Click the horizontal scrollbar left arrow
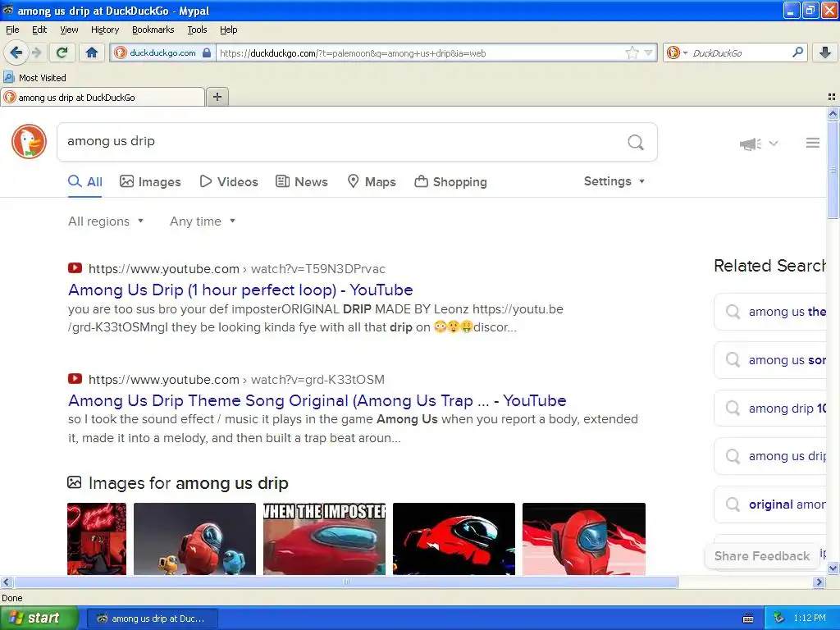This screenshot has width=840, height=630. click(x=6, y=582)
